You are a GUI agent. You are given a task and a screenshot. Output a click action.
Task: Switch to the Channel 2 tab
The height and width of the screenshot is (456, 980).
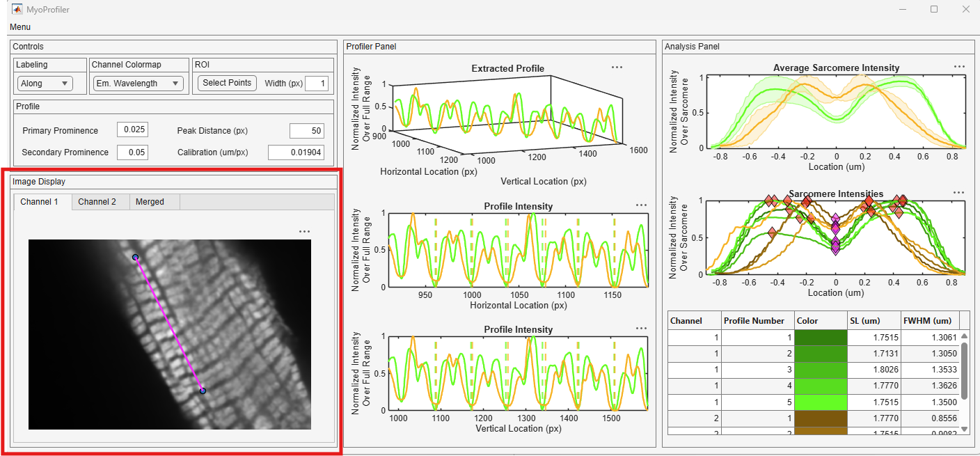pos(97,202)
